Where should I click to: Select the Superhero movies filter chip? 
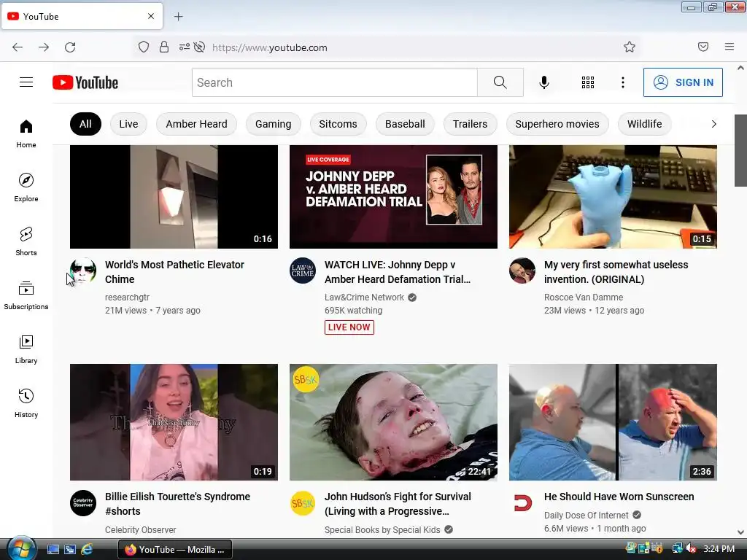tap(557, 124)
